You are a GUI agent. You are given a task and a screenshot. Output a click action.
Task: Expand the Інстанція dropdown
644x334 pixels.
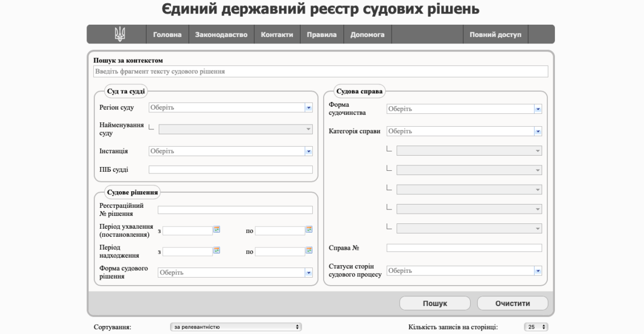coord(309,151)
